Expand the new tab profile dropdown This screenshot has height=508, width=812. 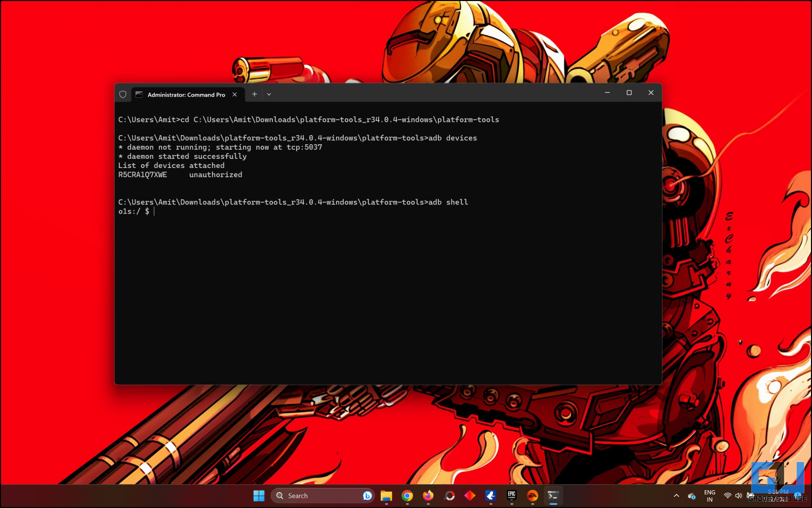tap(269, 94)
